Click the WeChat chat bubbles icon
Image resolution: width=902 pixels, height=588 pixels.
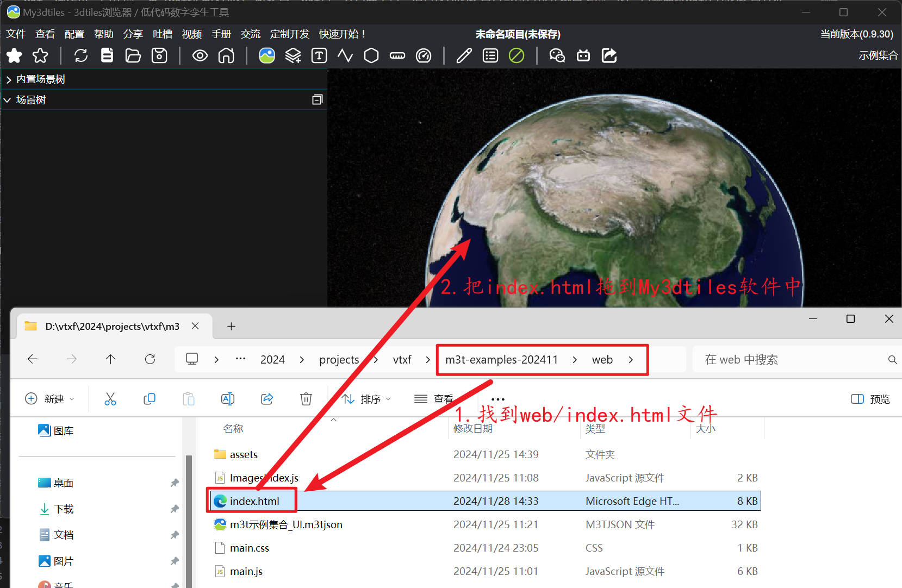click(x=557, y=55)
